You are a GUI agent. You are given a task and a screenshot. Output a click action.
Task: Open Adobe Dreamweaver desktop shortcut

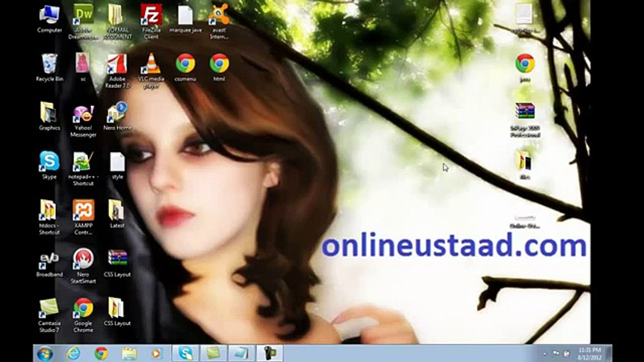click(x=83, y=15)
